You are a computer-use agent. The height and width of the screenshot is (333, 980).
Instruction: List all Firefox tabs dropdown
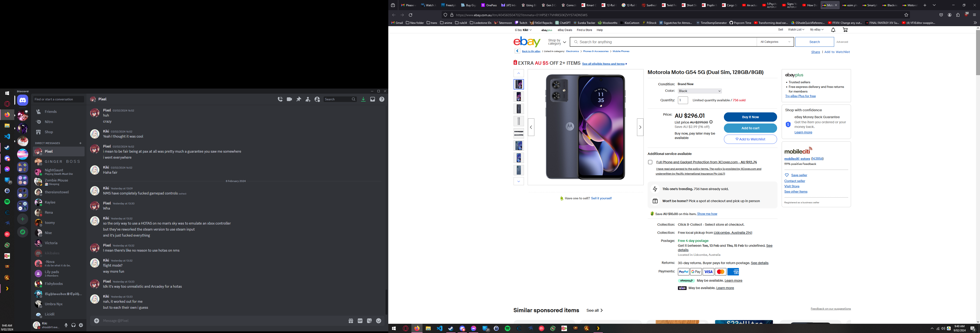934,5
